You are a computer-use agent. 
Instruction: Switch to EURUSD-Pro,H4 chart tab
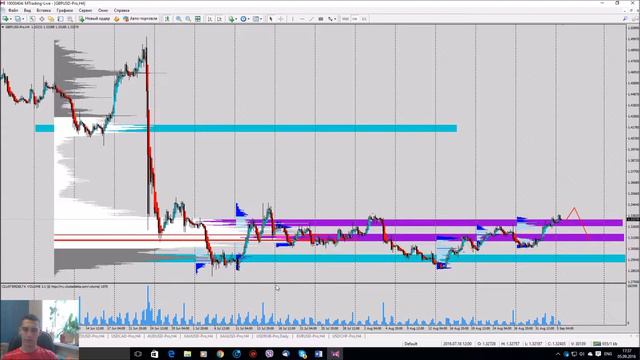(311, 336)
